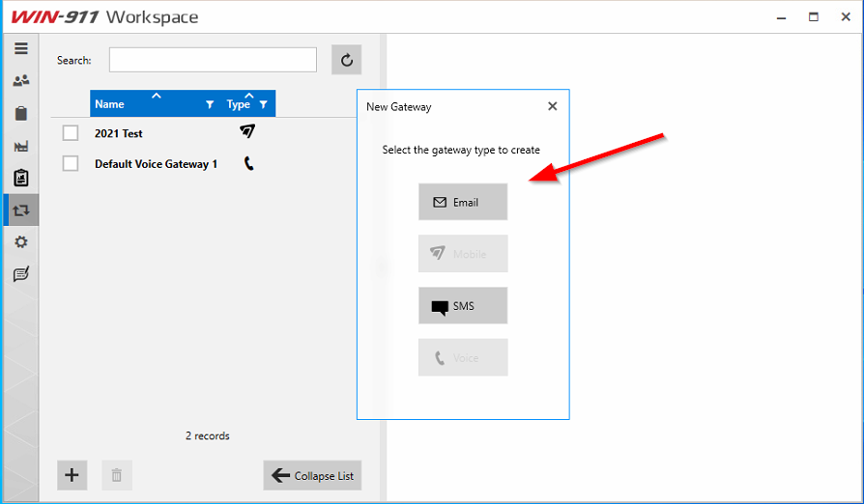Image resolution: width=864 pixels, height=504 pixels.
Task: Add a new gateway with plus button
Action: pos(72,475)
